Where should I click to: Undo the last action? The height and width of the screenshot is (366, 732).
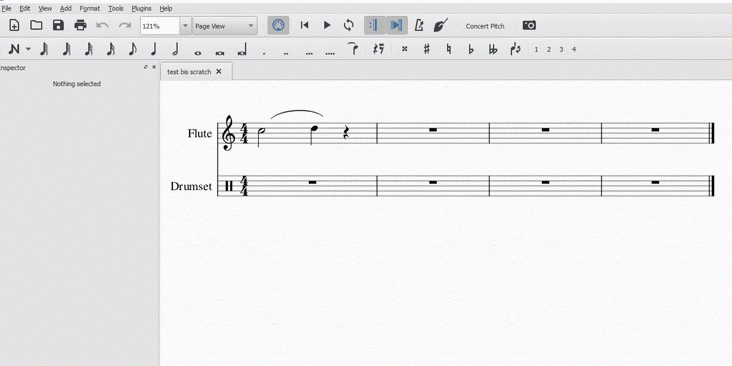102,25
